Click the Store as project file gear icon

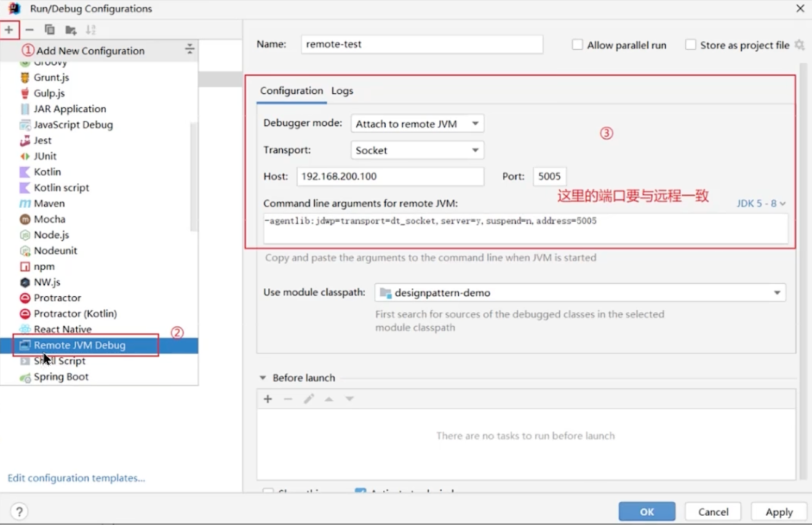point(799,45)
